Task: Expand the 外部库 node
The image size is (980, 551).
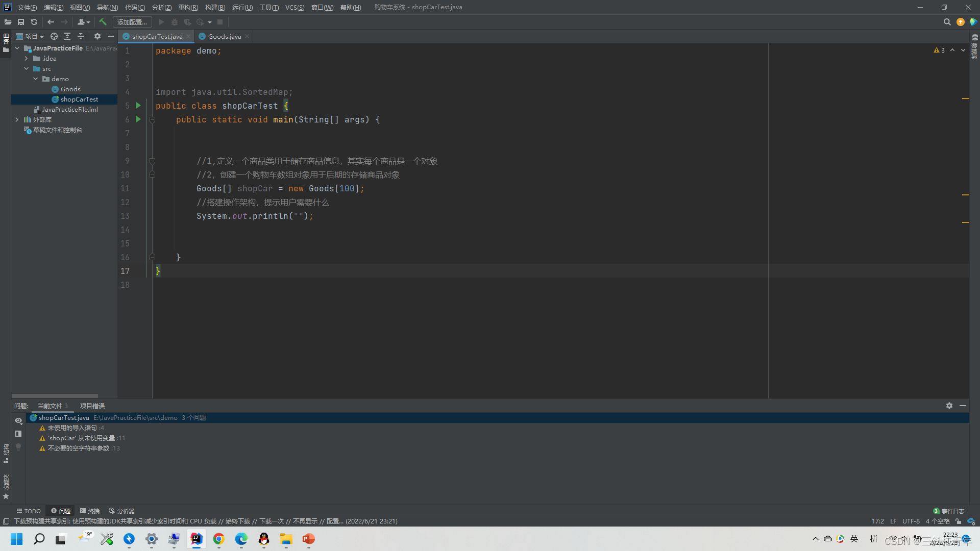Action: 17,120
